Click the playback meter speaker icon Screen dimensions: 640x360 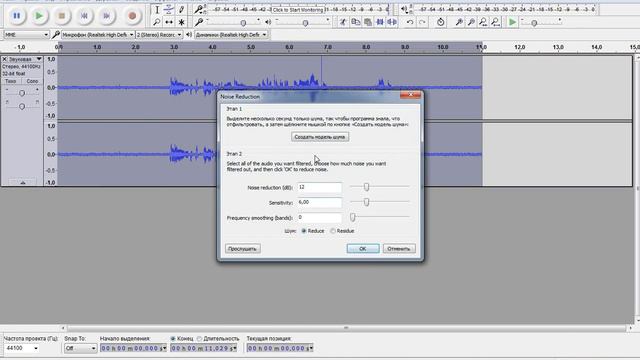coord(404,9)
